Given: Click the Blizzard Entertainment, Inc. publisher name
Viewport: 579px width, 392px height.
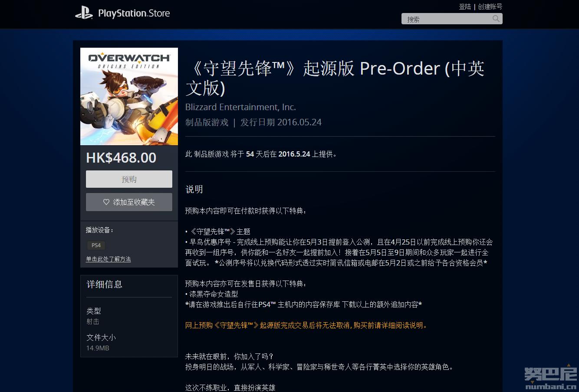Looking at the screenshot, I should click(240, 107).
